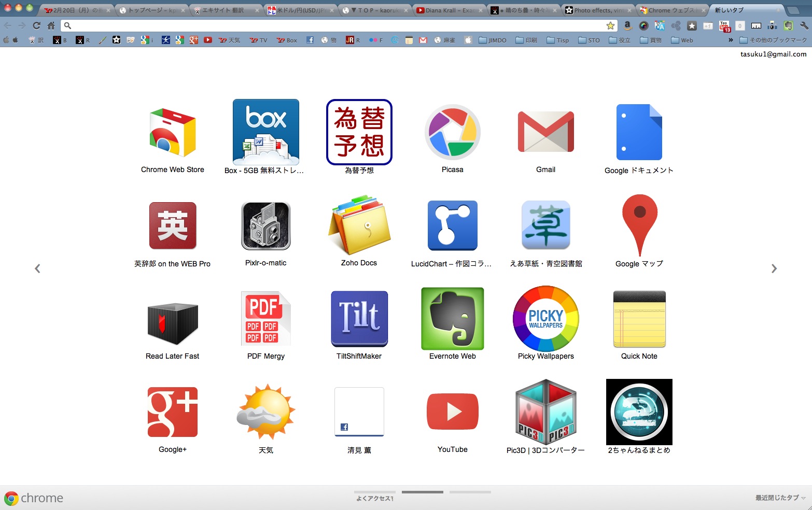Open the Tisp bookmark folder
812x510 pixels.
pyautogui.click(x=558, y=40)
